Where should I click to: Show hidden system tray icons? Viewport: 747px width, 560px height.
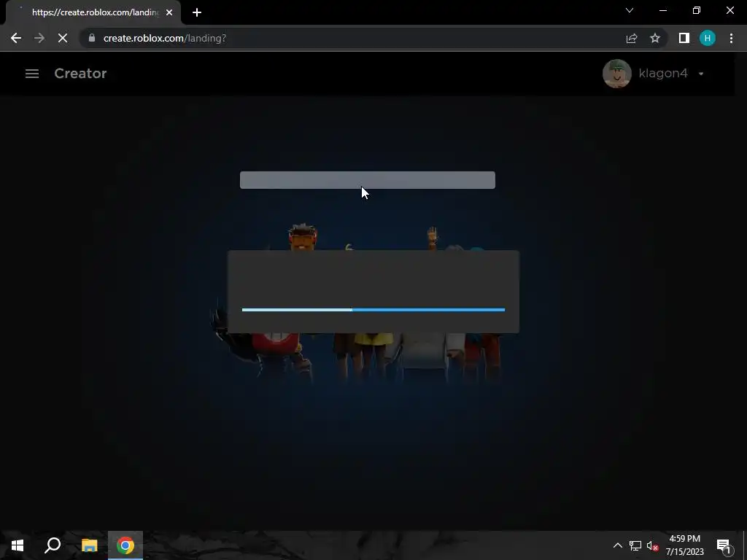(617, 545)
